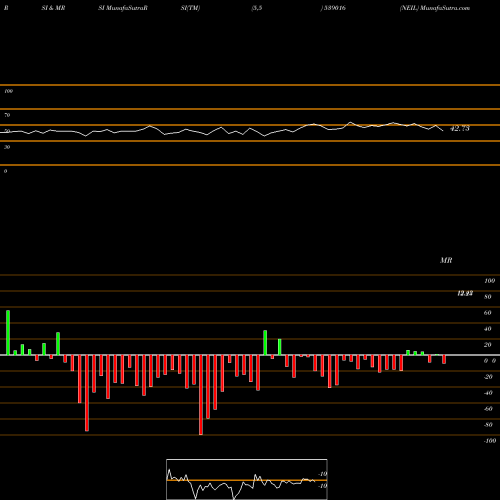Click the MunafaSutra.com (NEIL) header text
The image size is (500, 500).
pyautogui.click(x=435, y=8)
